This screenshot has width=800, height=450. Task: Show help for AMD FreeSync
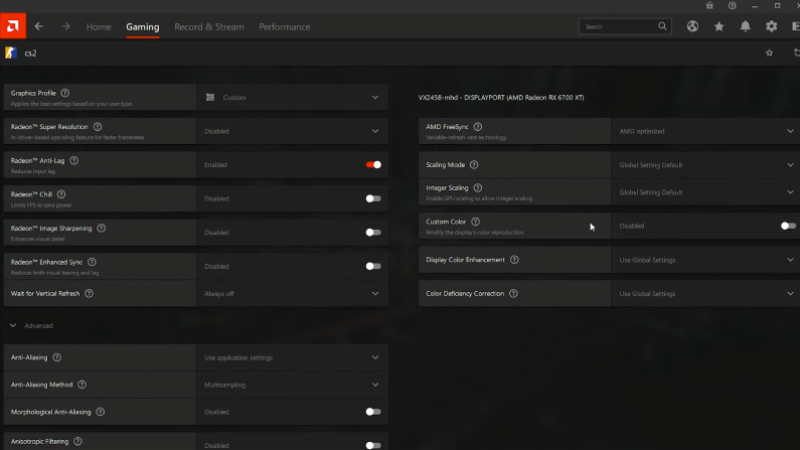tap(478, 127)
